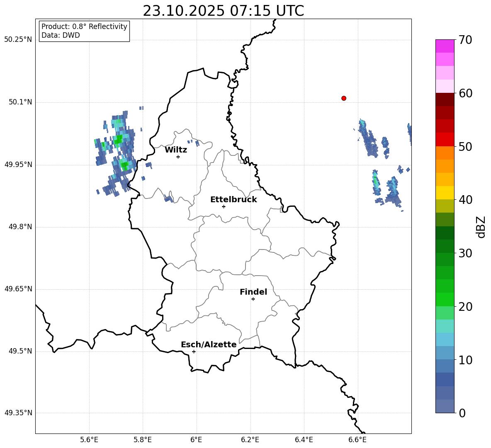
Task: Click the yellow colorbar segment just above 40
Action: pyautogui.click(x=445, y=193)
